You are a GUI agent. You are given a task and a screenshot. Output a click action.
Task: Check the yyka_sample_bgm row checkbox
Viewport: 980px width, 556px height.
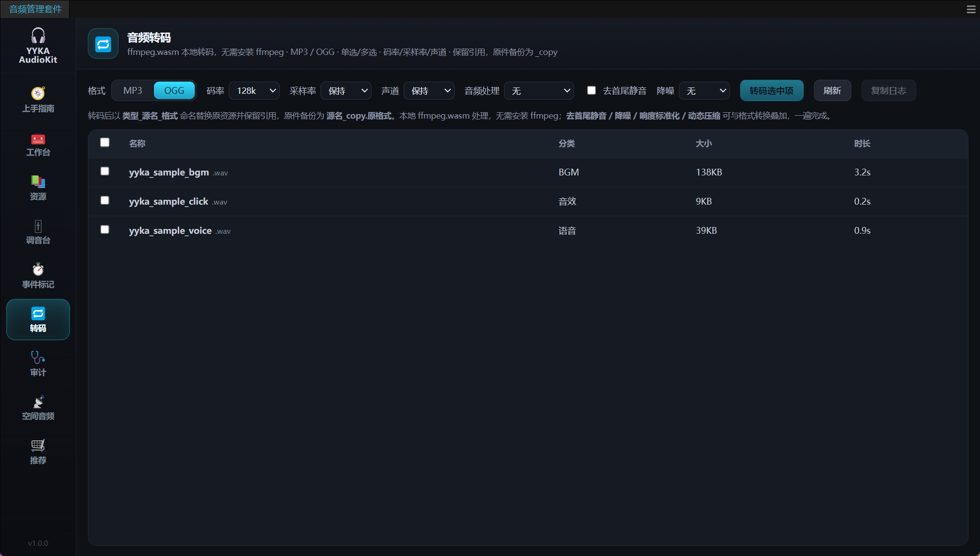pos(105,171)
